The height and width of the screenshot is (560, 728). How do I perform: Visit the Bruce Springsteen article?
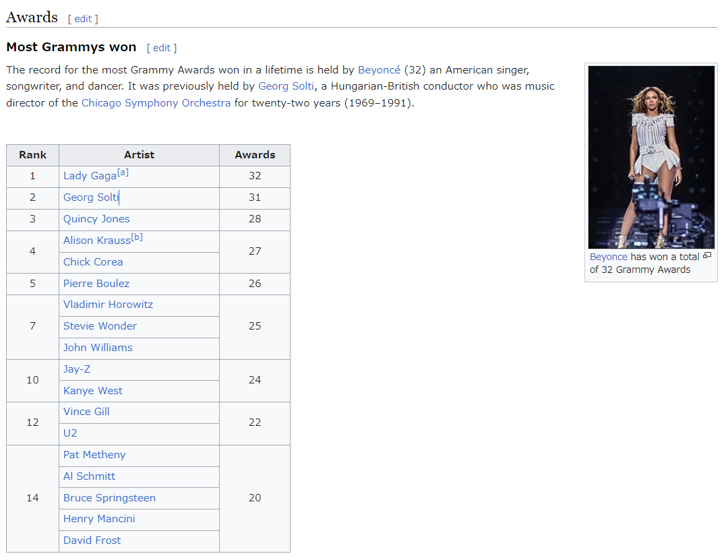tap(109, 498)
